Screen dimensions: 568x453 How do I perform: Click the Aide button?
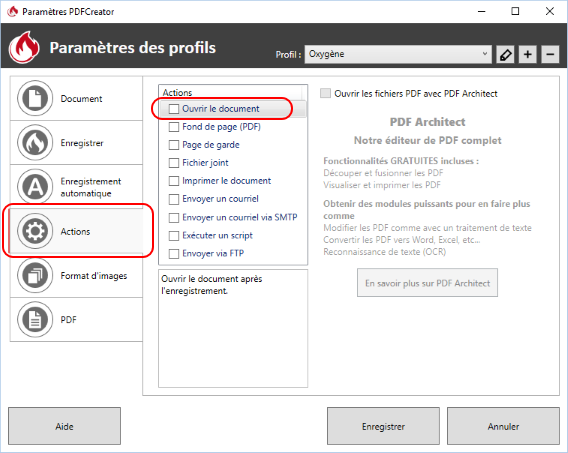[x=64, y=426]
